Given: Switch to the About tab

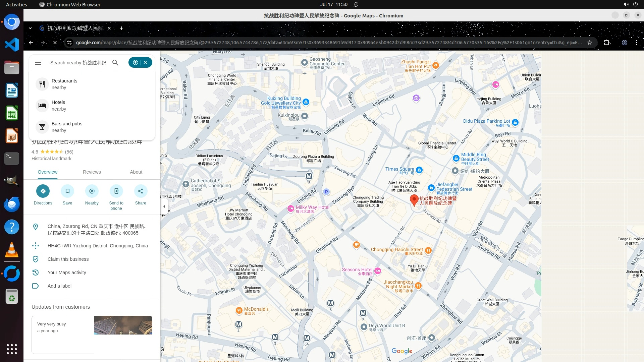Looking at the screenshot, I should (136, 172).
